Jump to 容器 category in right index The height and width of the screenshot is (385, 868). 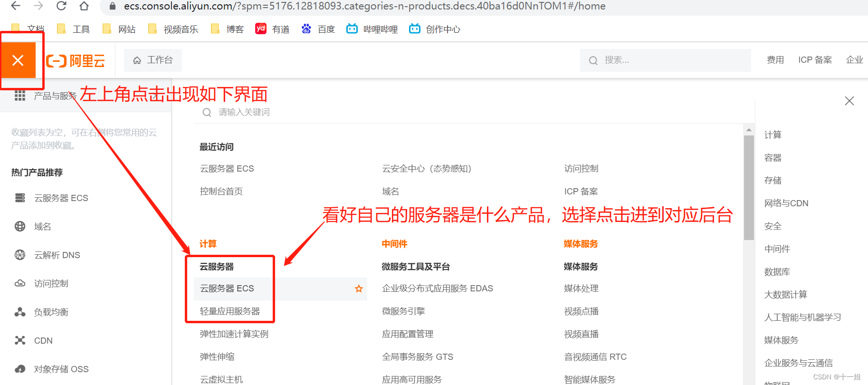click(773, 158)
